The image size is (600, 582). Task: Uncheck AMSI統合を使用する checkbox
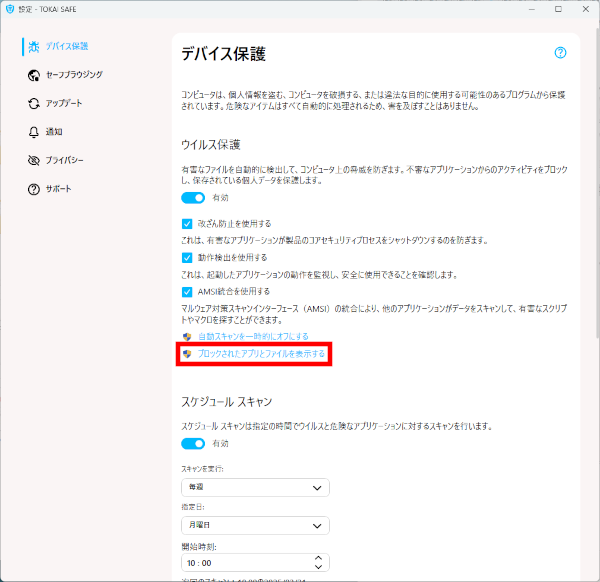(187, 292)
